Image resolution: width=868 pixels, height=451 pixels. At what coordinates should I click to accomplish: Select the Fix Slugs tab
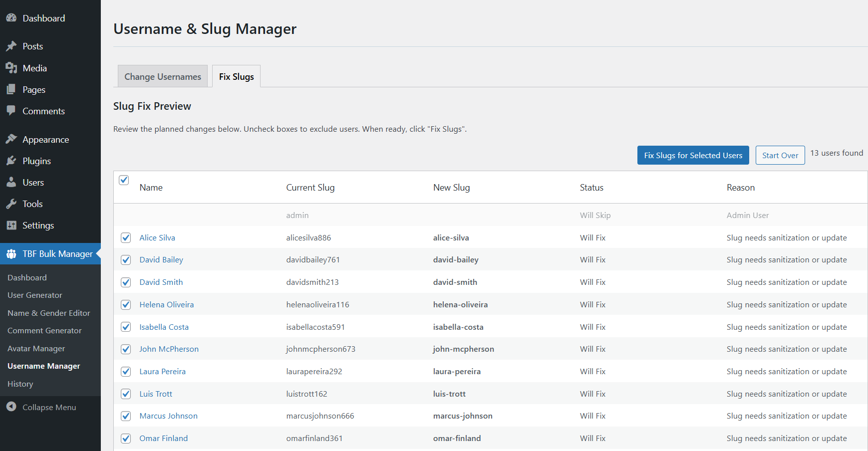(x=236, y=77)
